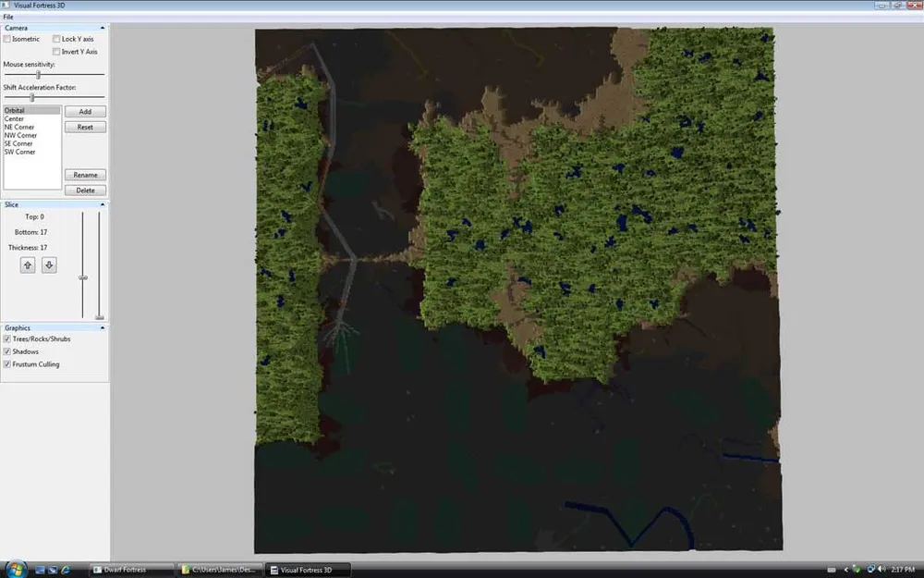The image size is (924, 578).
Task: Disable the Shadows checkbox
Action: pos(6,351)
